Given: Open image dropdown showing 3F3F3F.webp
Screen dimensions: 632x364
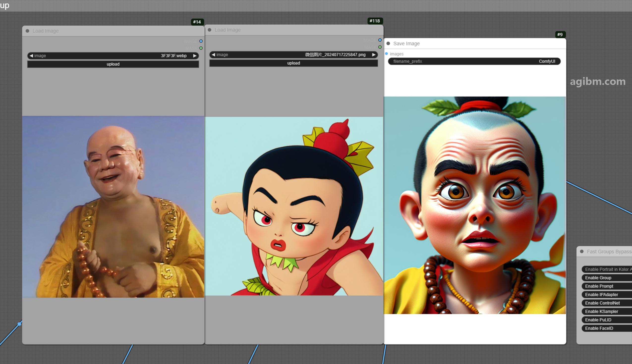Looking at the screenshot, I should coord(113,56).
